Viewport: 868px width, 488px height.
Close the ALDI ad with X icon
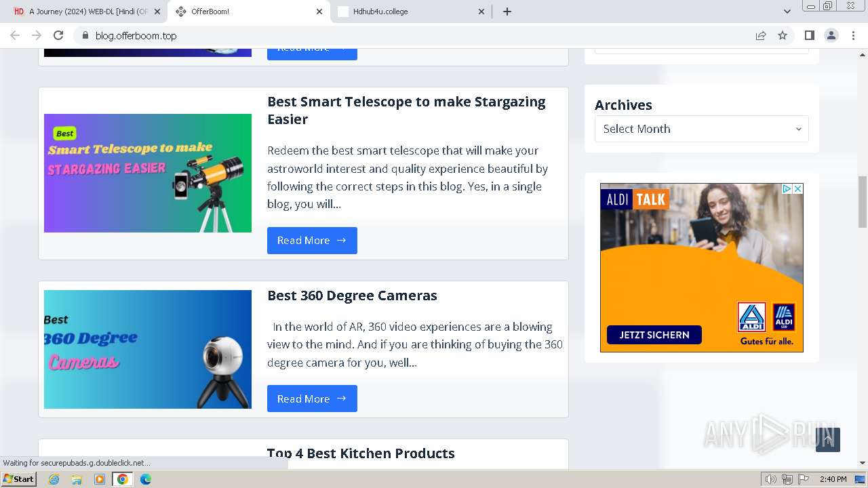click(x=798, y=189)
